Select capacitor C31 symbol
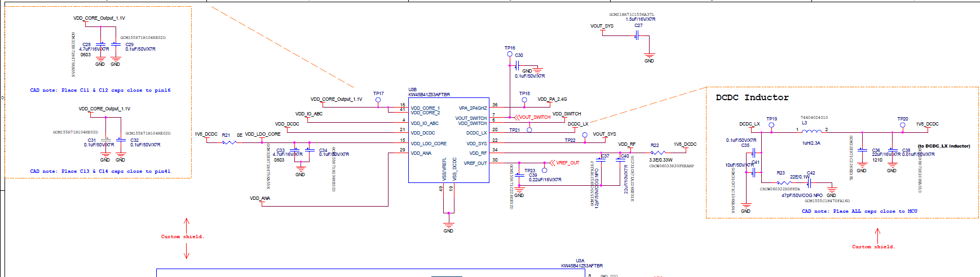 pyautogui.click(x=105, y=140)
